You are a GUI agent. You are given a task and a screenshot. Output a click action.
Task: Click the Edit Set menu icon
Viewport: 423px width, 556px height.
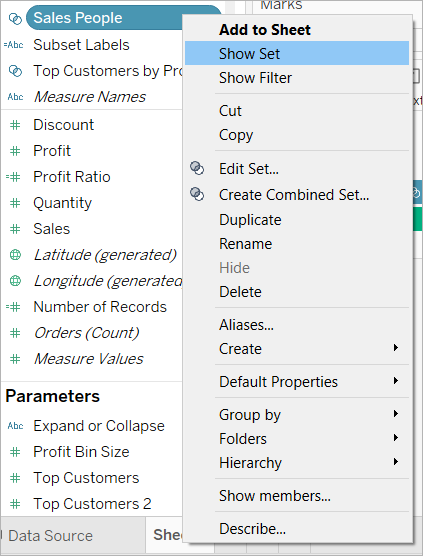[x=197, y=168]
